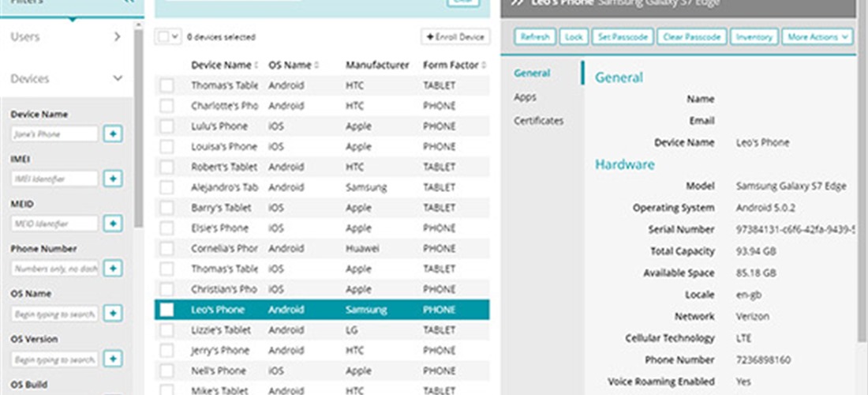Click the Enroll Device button

click(455, 37)
